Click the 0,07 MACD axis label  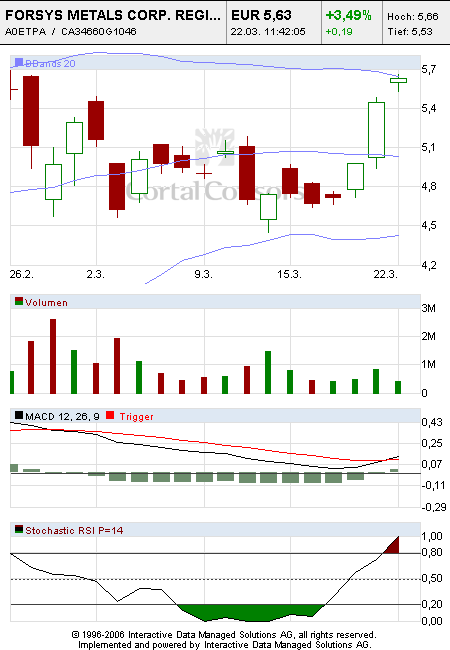tap(432, 464)
